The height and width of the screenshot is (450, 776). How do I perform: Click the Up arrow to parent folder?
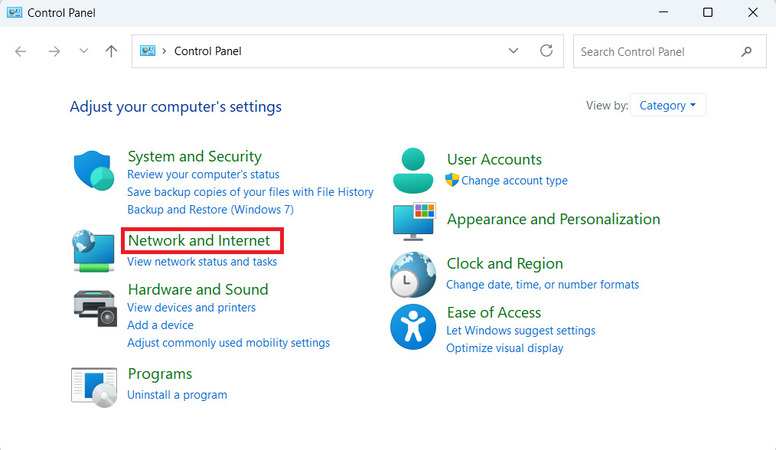[111, 51]
